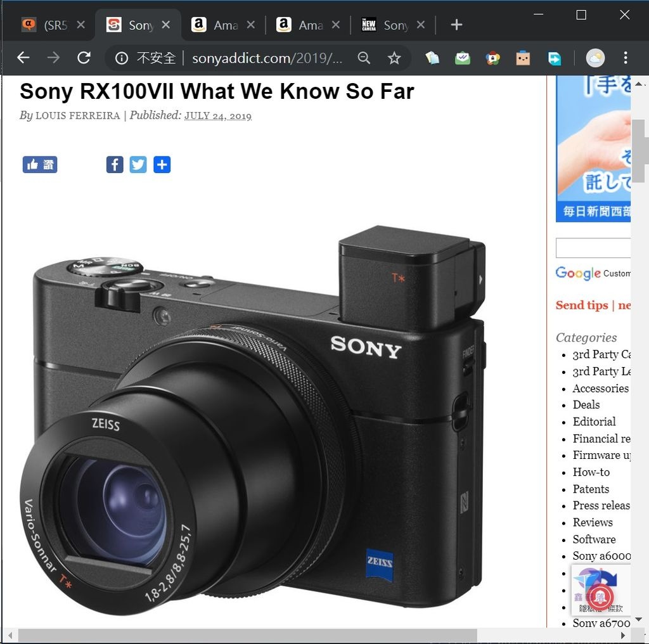The width and height of the screenshot is (649, 644).
Task: Open the How-to category
Action: [x=591, y=472]
